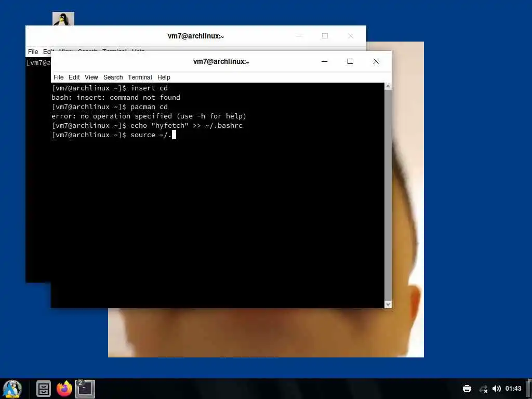The image size is (532, 399).
Task: Click the echo "hyfetch" command line
Action: (147, 126)
